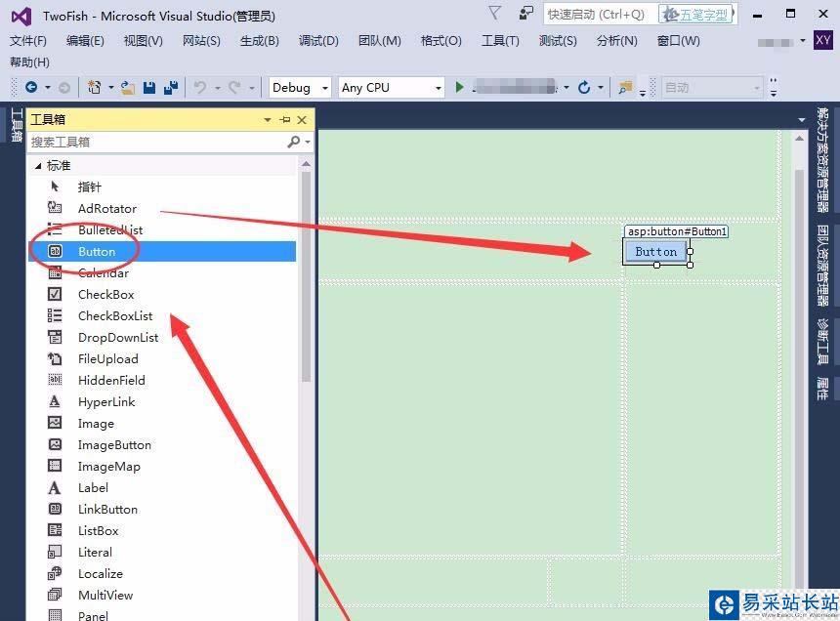Click the Find in Files toolbar icon
Screen dimensions: 840x621
[625, 87]
